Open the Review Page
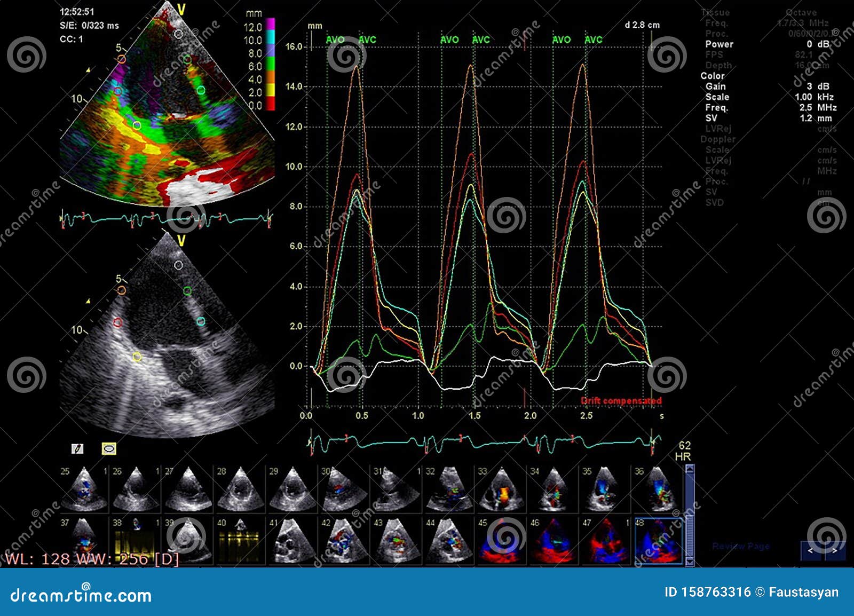 [x=741, y=546]
